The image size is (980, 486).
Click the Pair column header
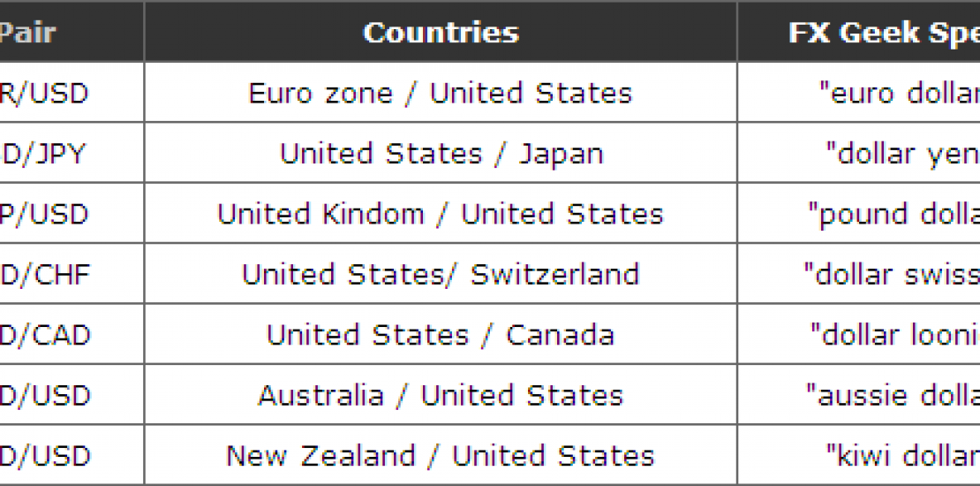click(29, 33)
